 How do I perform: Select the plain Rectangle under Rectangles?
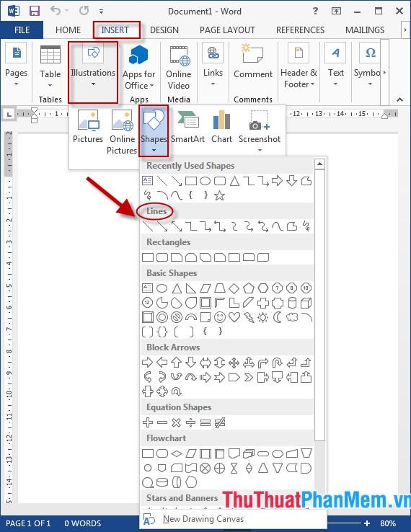(148, 257)
